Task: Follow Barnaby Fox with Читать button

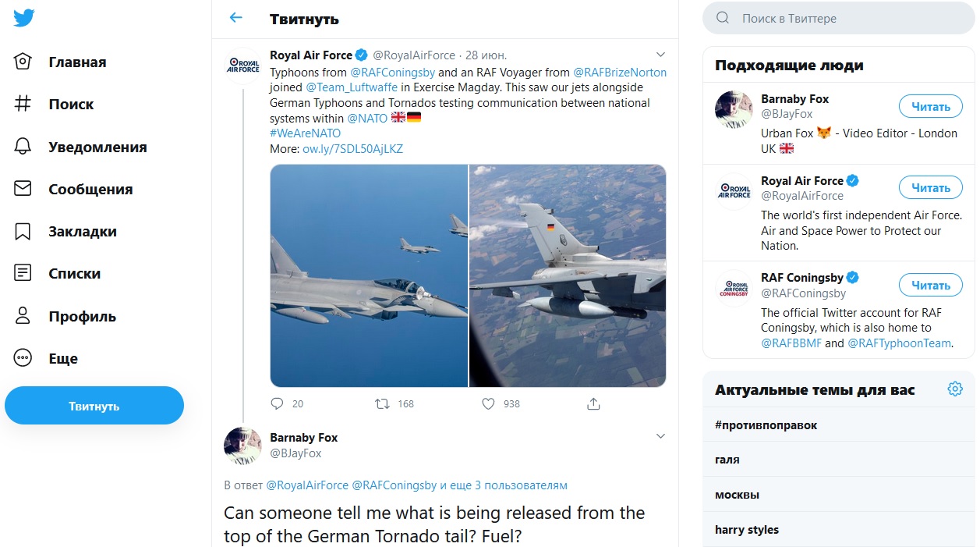Action: [x=930, y=107]
